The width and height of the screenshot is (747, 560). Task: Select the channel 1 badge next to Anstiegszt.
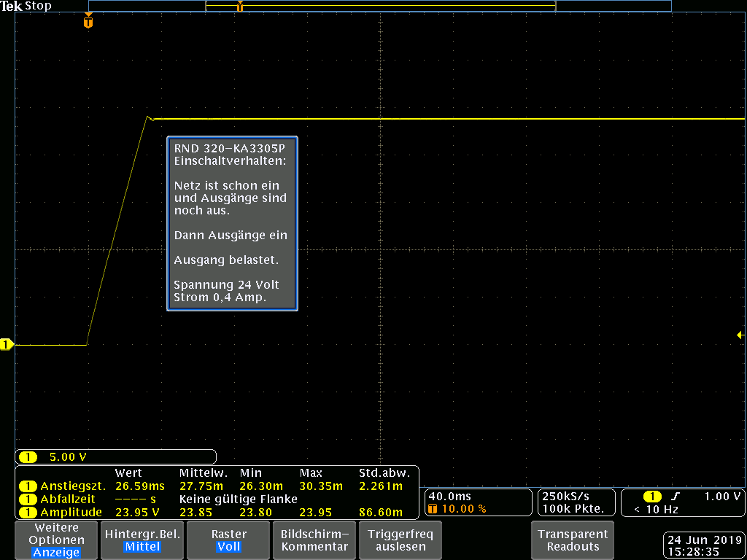point(28,486)
